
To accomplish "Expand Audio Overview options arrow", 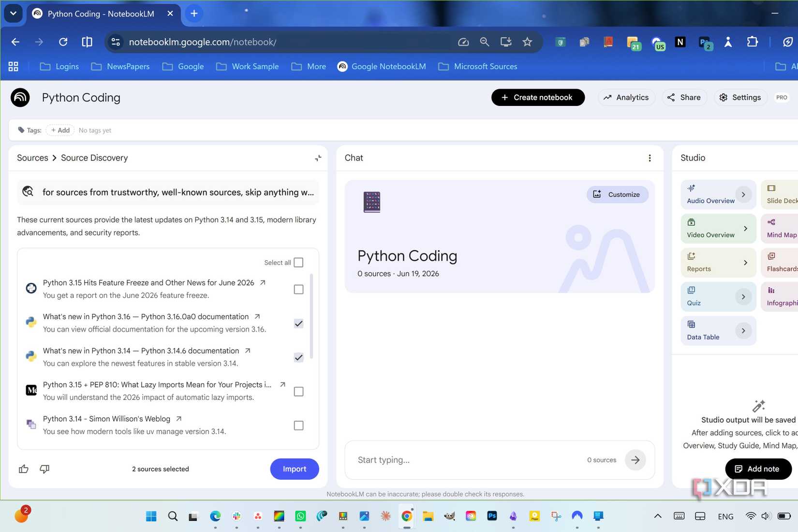I will click(x=743, y=194).
